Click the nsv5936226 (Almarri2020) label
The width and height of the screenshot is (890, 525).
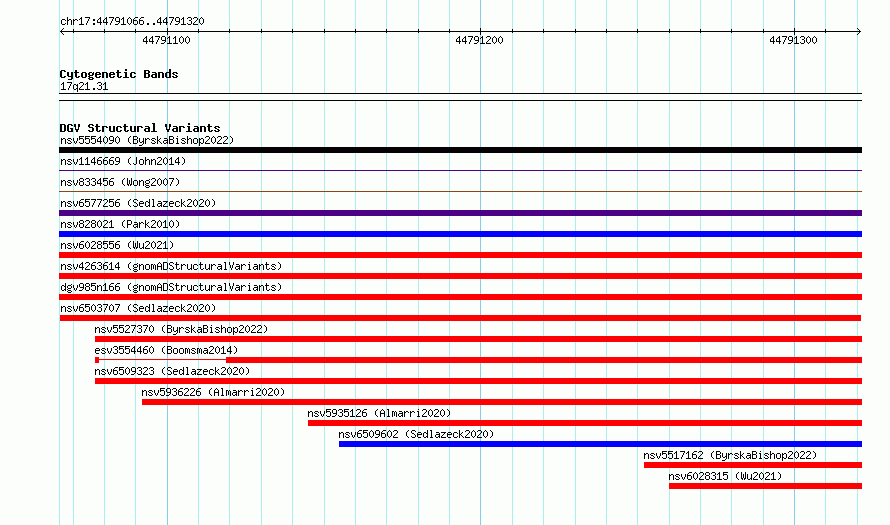tap(213, 392)
